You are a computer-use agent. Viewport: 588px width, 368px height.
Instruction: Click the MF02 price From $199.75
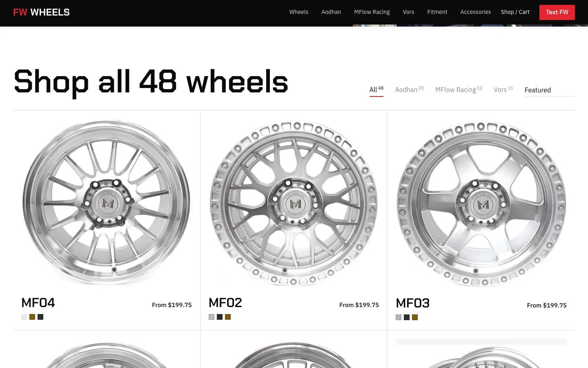coord(359,305)
